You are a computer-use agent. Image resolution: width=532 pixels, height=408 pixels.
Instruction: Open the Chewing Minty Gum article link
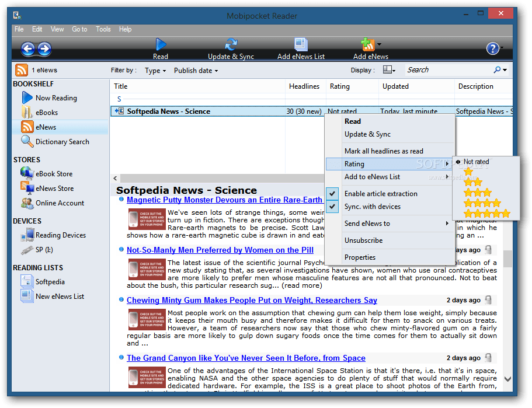coord(252,301)
